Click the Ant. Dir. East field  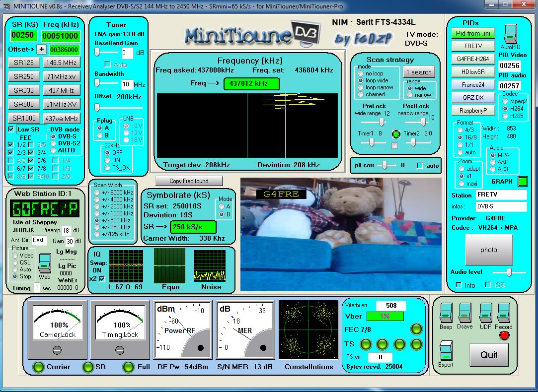click(39, 240)
